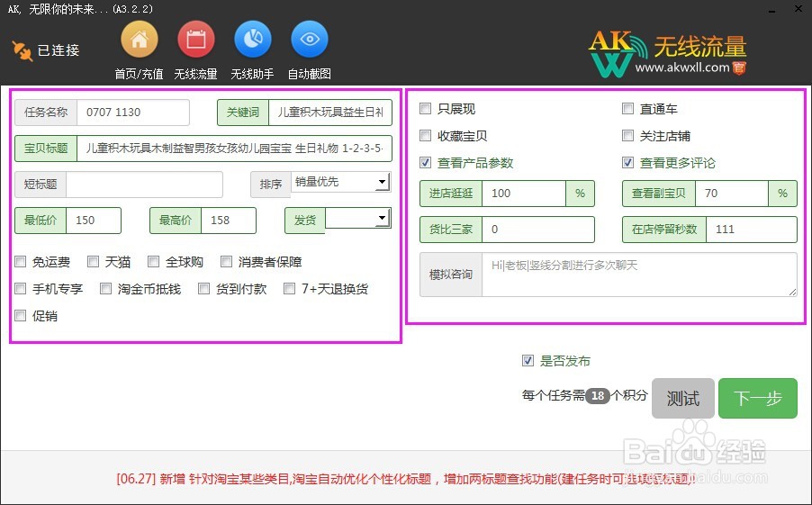Image resolution: width=812 pixels, height=505 pixels.
Task: Edit the 任务名称 field
Action: [133, 113]
